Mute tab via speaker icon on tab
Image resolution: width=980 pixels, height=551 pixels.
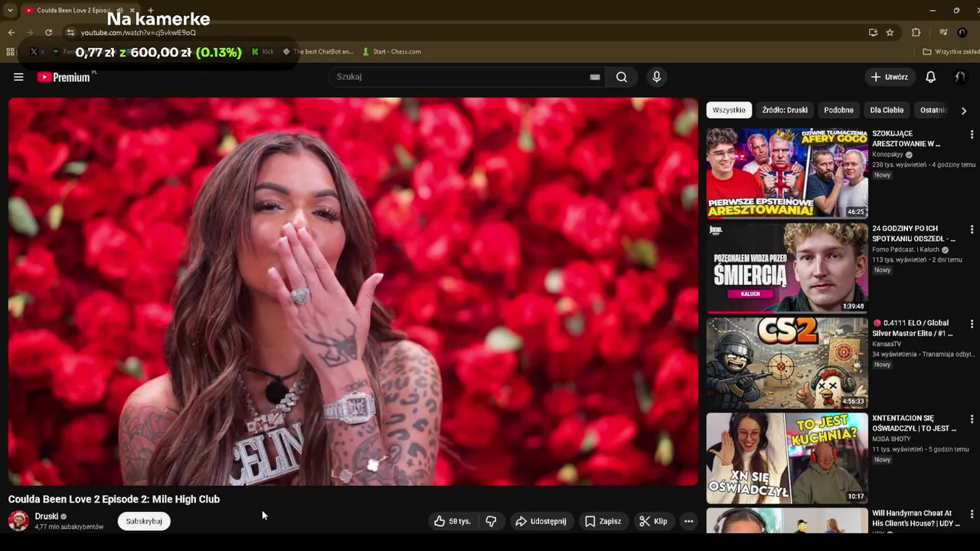[120, 10]
